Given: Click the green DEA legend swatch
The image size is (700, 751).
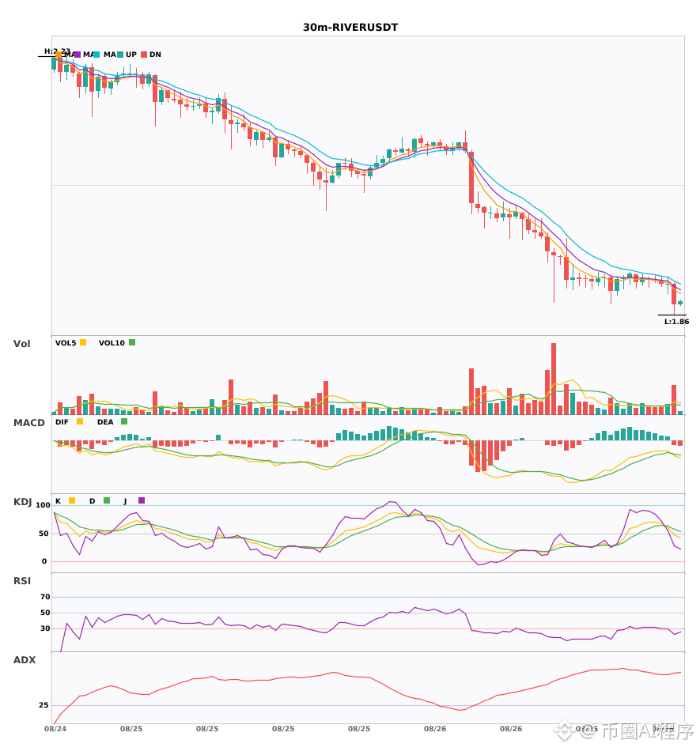Looking at the screenshot, I should (x=124, y=421).
